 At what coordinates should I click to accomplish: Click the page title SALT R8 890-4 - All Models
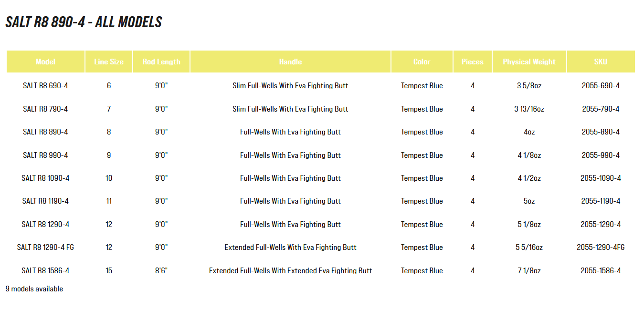click(x=84, y=22)
